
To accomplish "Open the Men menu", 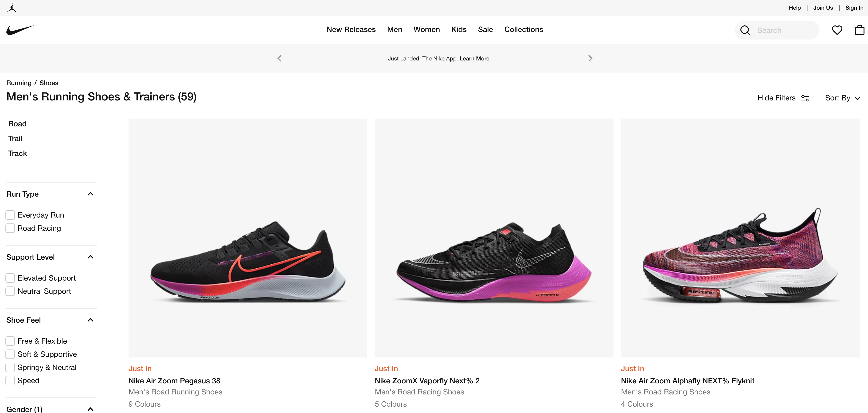I will coord(394,29).
